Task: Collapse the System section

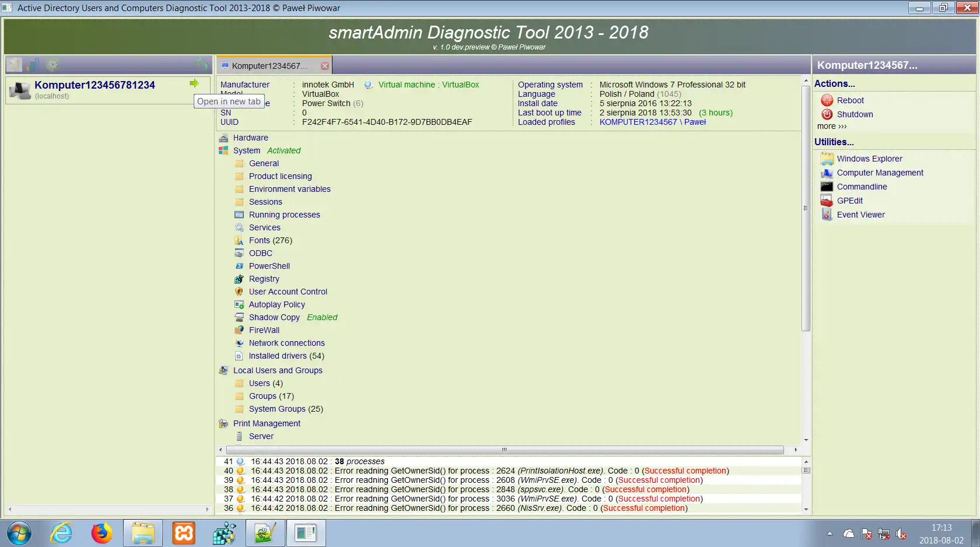Action: (247, 150)
